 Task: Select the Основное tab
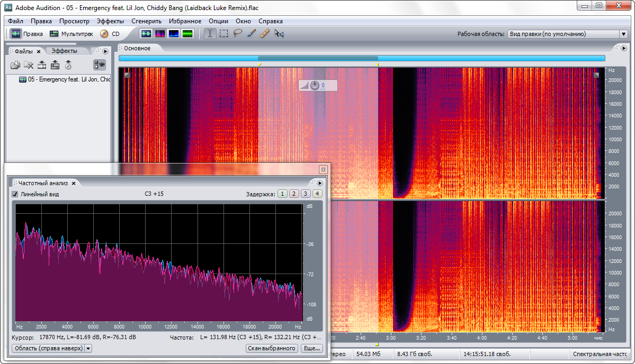[137, 48]
